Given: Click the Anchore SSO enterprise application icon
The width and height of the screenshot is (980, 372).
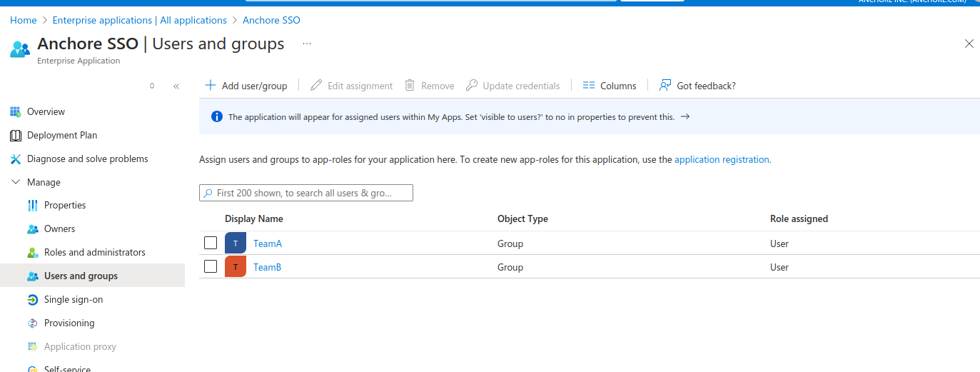Looking at the screenshot, I should click(x=20, y=49).
